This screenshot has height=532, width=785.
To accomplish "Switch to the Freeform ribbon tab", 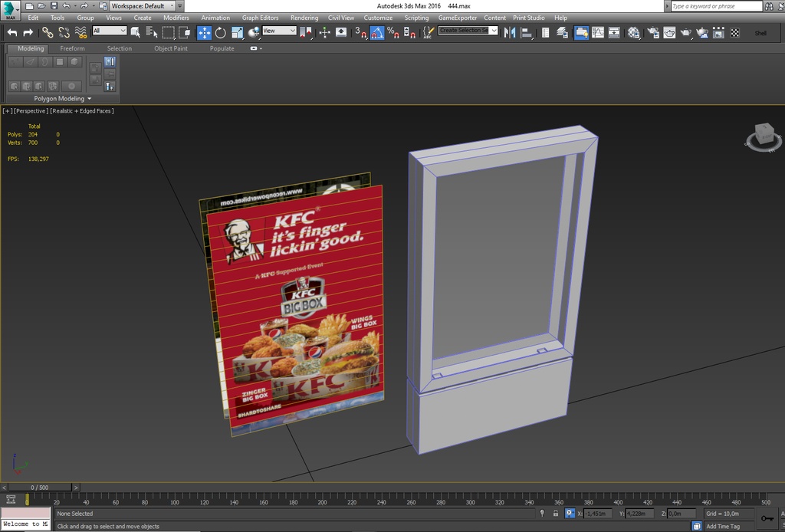I will [x=73, y=48].
